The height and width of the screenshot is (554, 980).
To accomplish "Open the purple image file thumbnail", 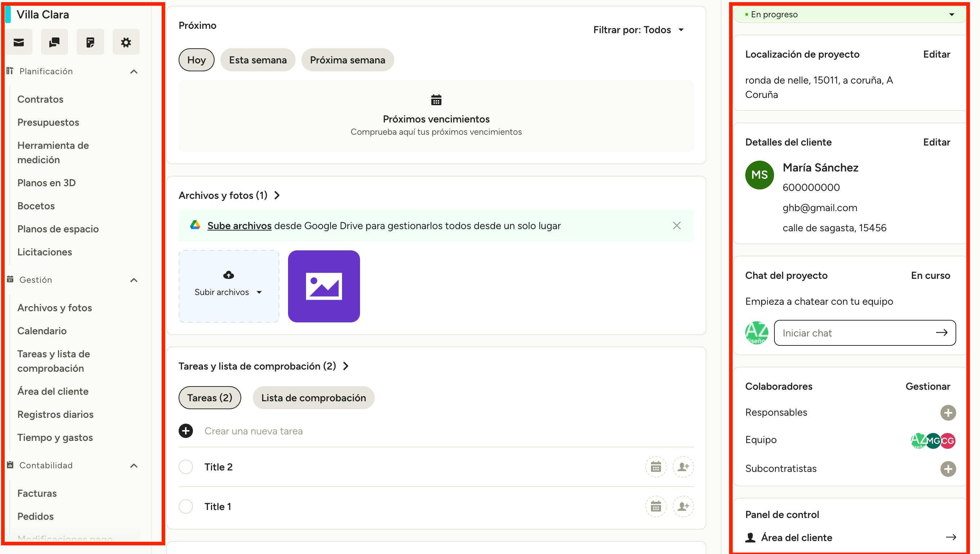I will [324, 286].
